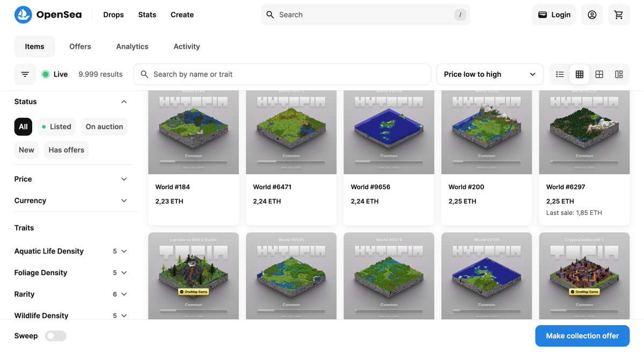
Task: Open the World #6471 item link
Action: click(272, 187)
